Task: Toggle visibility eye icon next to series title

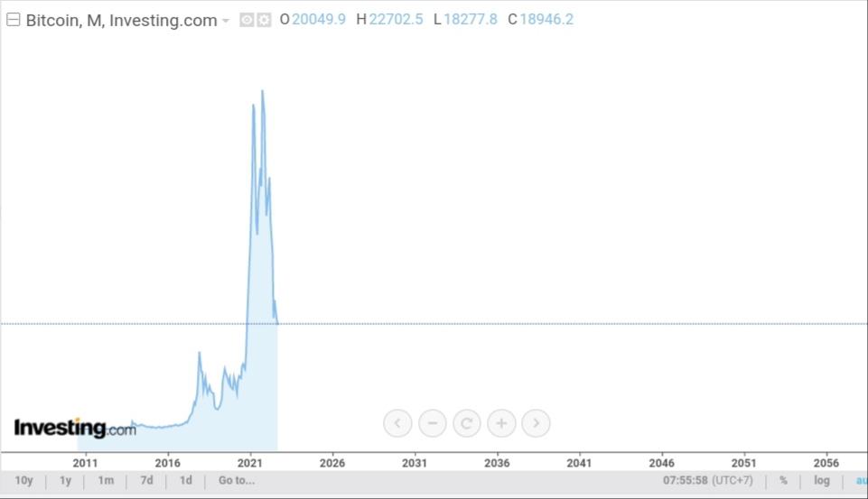Action: click(x=247, y=20)
